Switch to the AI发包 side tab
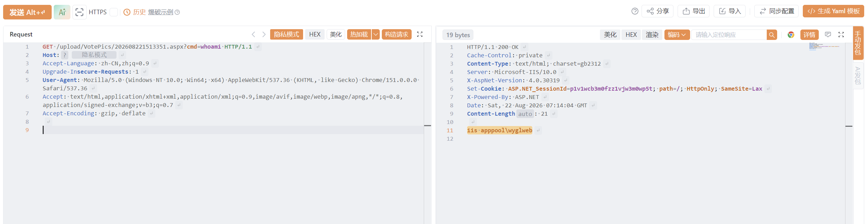Viewport: 868px width, 224px height. coord(858,76)
